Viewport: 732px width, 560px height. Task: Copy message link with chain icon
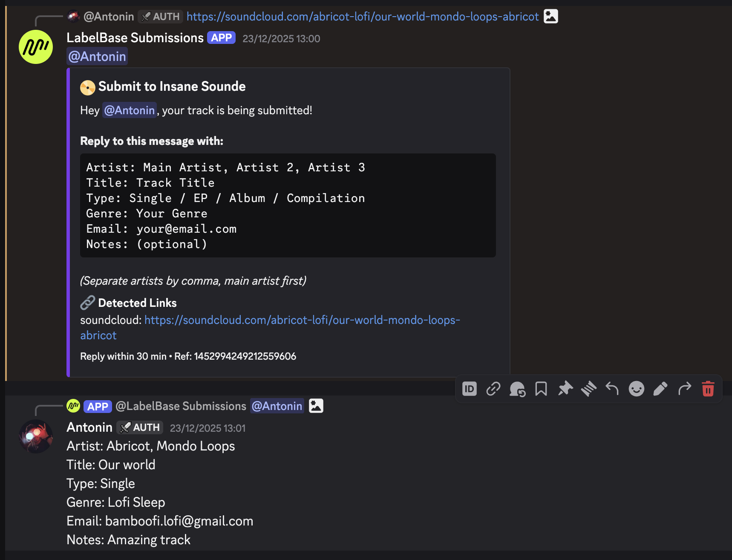[x=493, y=389]
